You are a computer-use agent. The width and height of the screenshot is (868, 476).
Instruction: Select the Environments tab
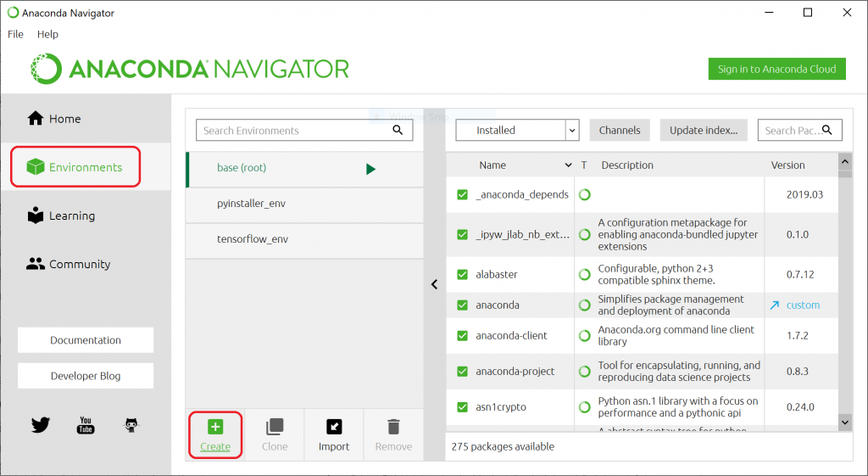pyautogui.click(x=86, y=167)
